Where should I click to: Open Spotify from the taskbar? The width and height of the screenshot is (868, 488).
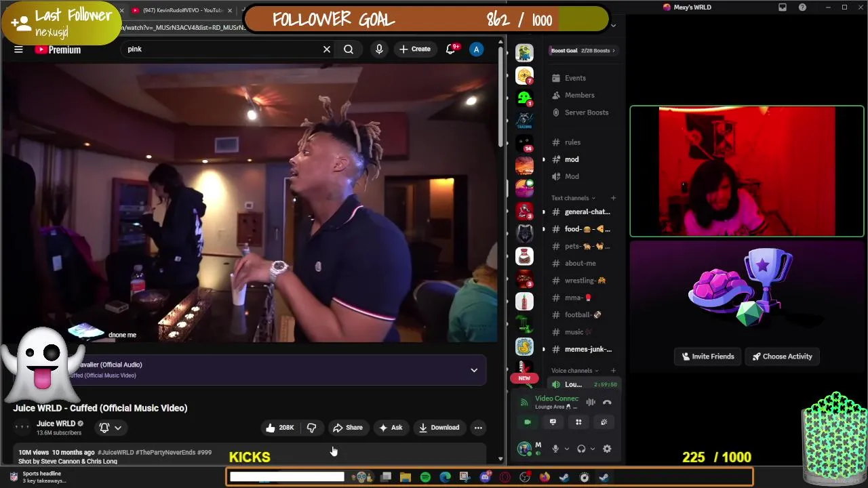(425, 477)
